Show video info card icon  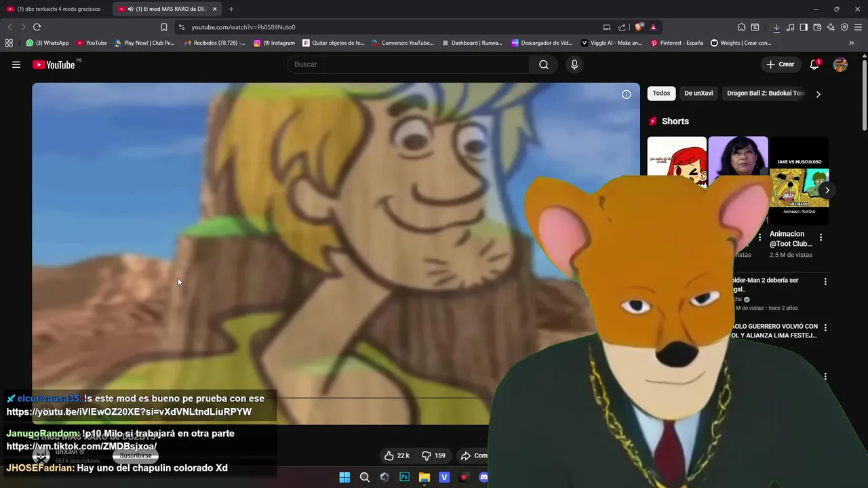627,94
